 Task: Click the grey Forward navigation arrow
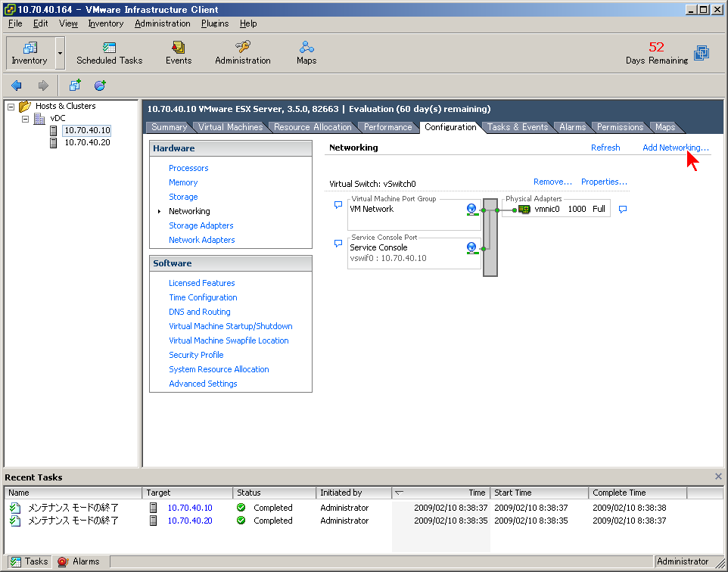pos(43,85)
